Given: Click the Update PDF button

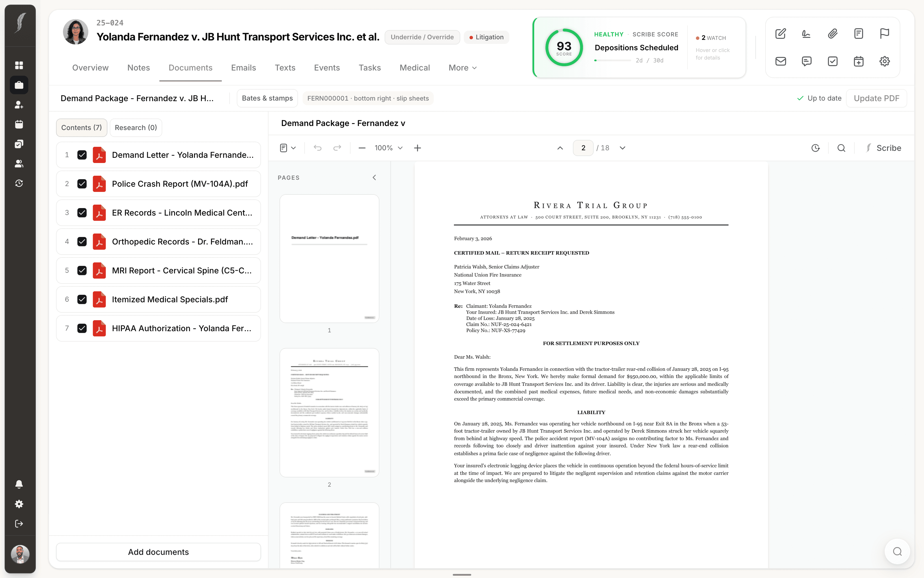Looking at the screenshot, I should click(x=876, y=98).
